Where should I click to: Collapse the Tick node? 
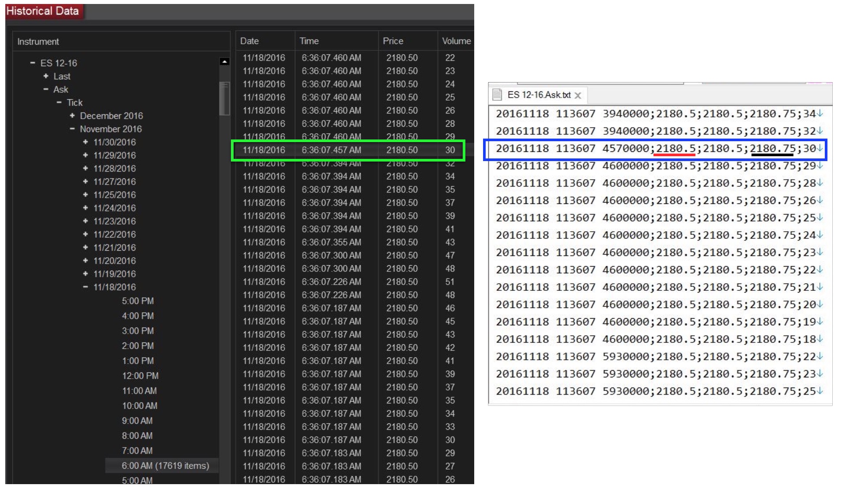click(x=59, y=102)
